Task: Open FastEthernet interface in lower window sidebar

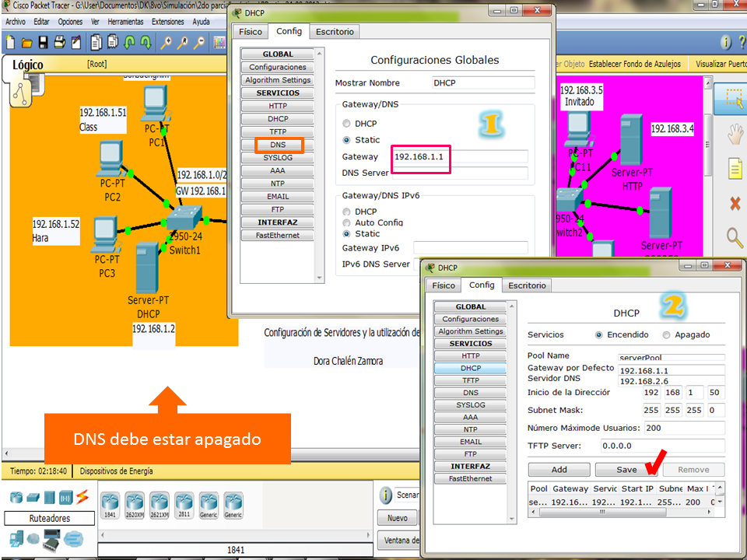Action: pos(470,478)
